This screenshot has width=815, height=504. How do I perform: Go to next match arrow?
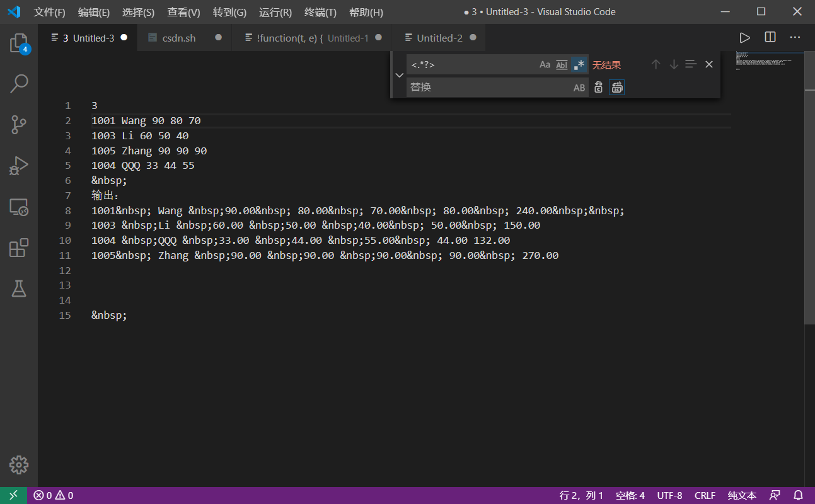(674, 64)
